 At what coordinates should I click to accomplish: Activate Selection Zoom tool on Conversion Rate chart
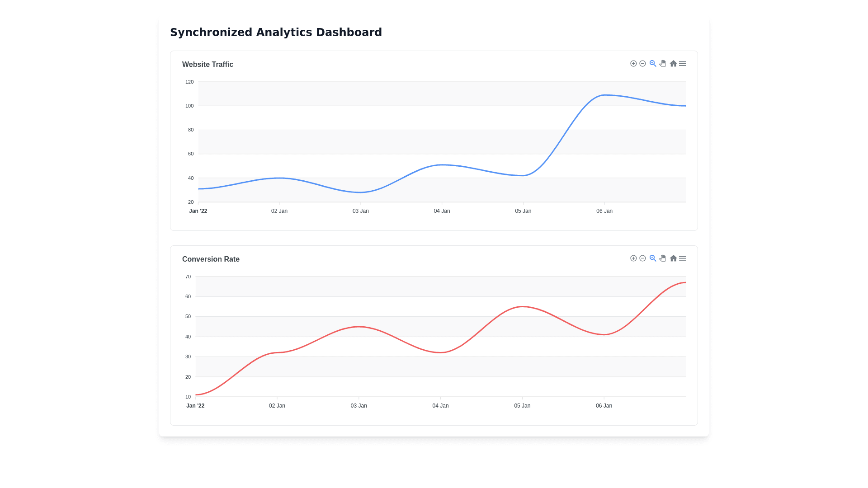[x=653, y=258]
